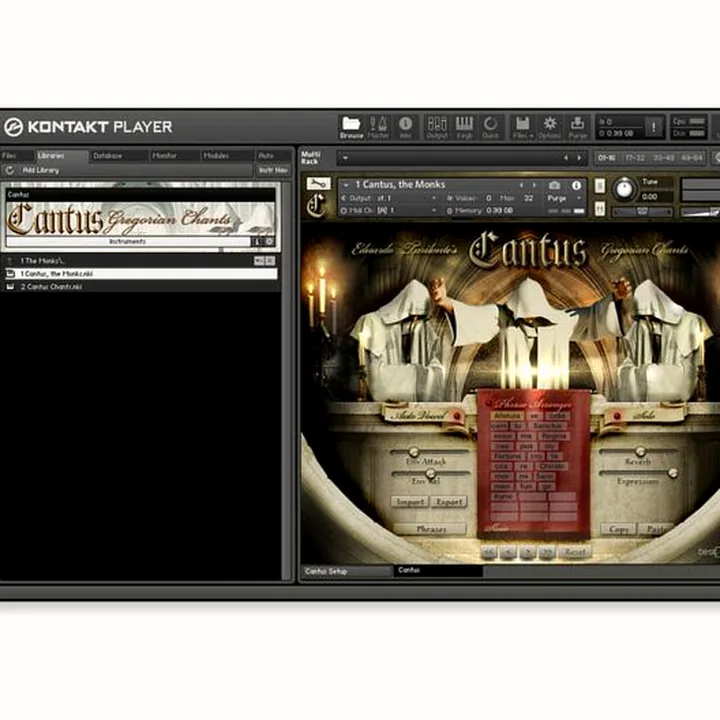The height and width of the screenshot is (720, 720).
Task: Open the instrument Purge dropdown
Action: coord(565,198)
